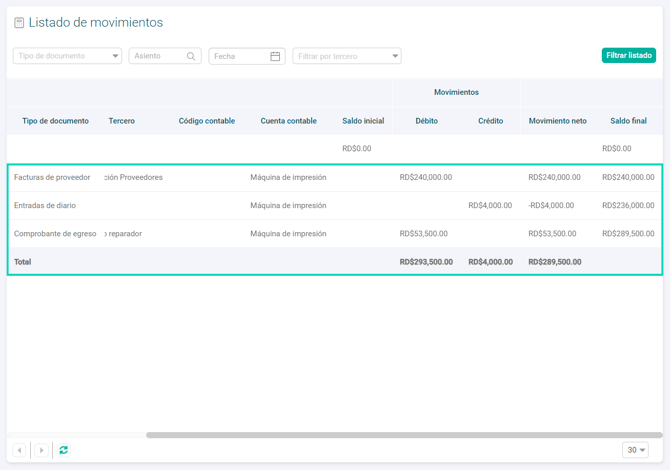Go to the previous page arrow

click(x=19, y=450)
